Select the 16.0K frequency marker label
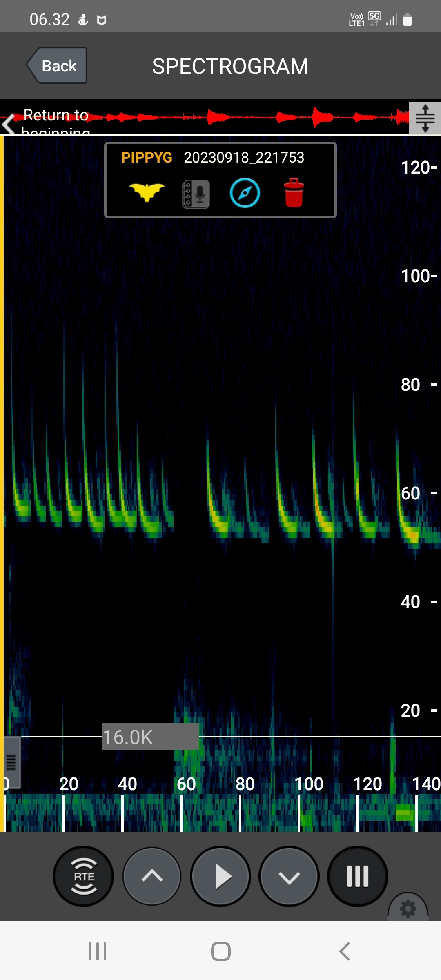Screen dimensions: 441x980 150,737
